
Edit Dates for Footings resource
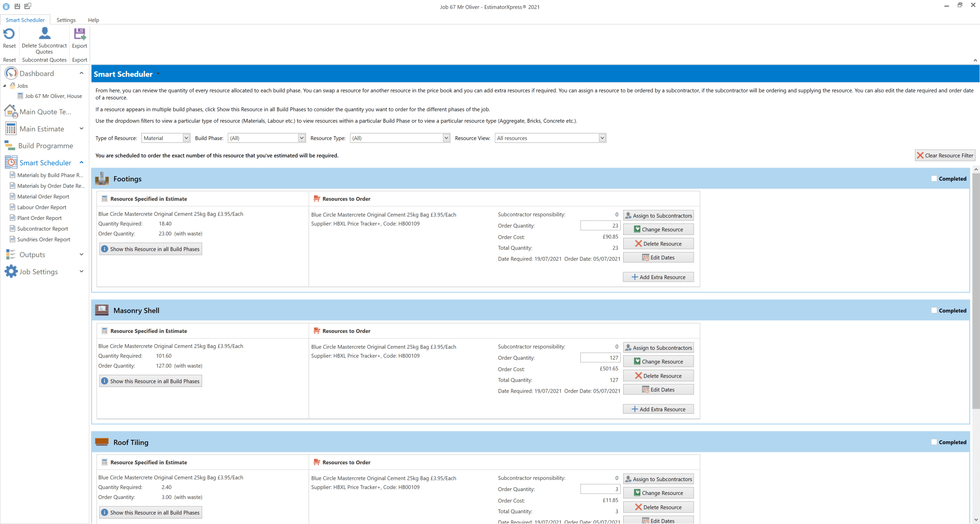pos(658,258)
